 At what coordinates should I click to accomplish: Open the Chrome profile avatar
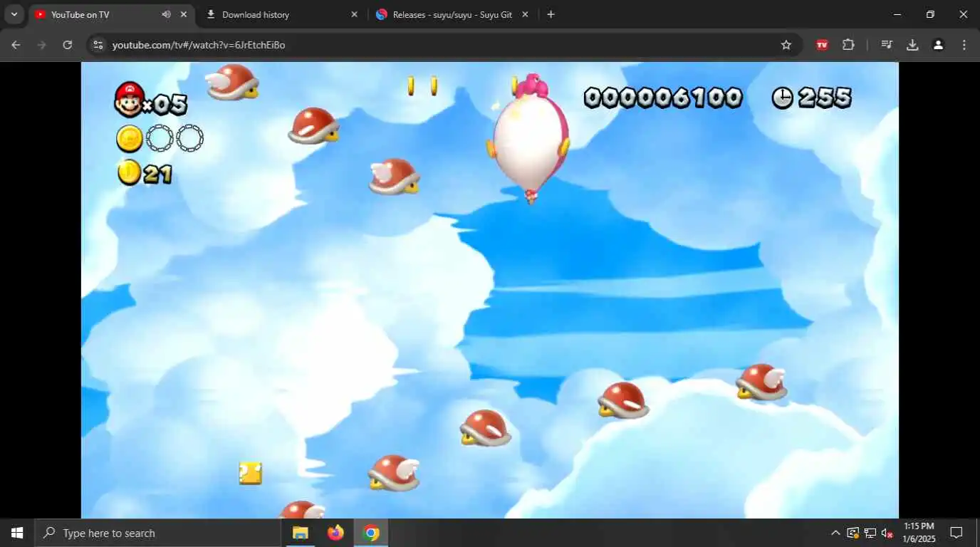coord(938,45)
